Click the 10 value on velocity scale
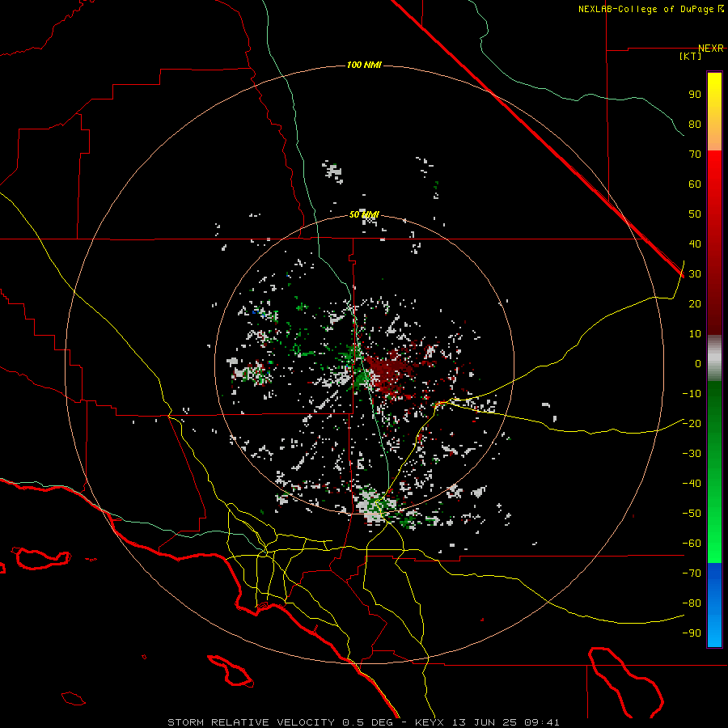The width and height of the screenshot is (728, 728). (x=695, y=334)
